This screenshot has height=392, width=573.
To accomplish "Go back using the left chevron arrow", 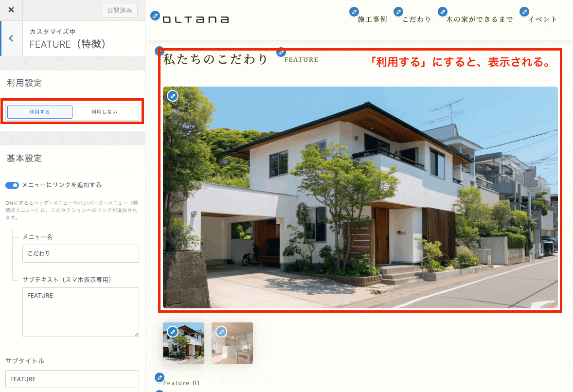I will 11,38.
